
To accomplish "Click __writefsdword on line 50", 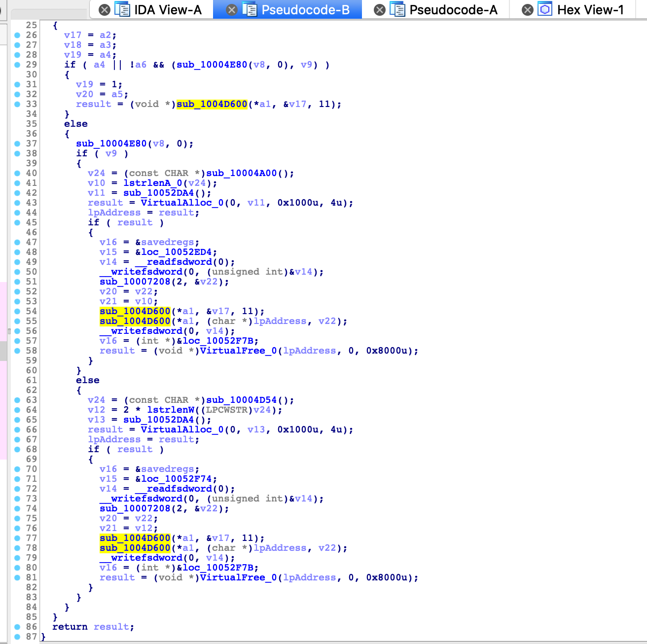I will pos(141,272).
